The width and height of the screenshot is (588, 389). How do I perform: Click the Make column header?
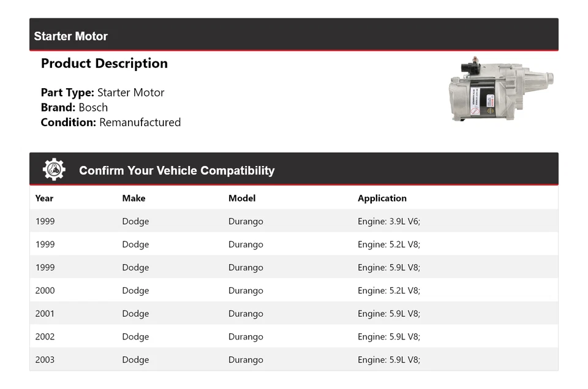(134, 198)
